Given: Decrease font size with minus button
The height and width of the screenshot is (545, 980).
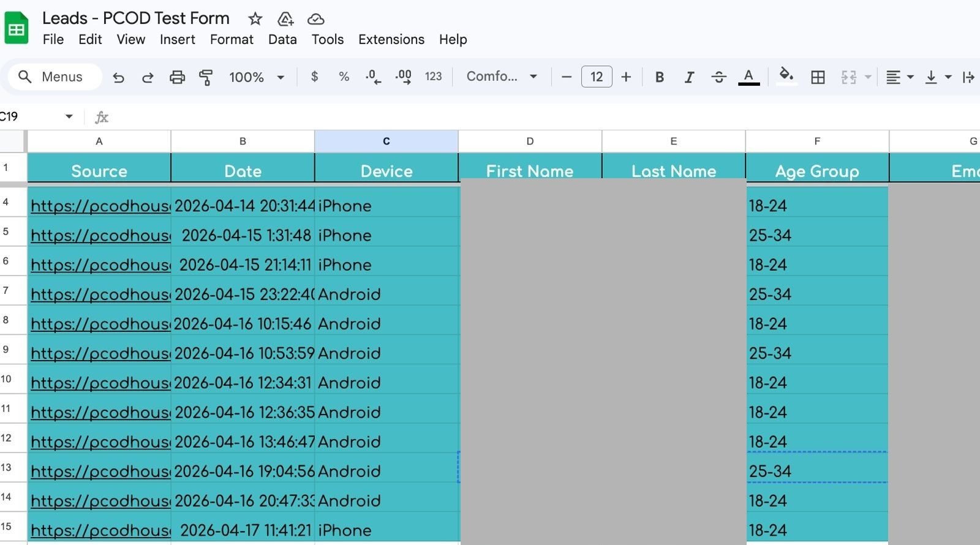Looking at the screenshot, I should tap(567, 77).
